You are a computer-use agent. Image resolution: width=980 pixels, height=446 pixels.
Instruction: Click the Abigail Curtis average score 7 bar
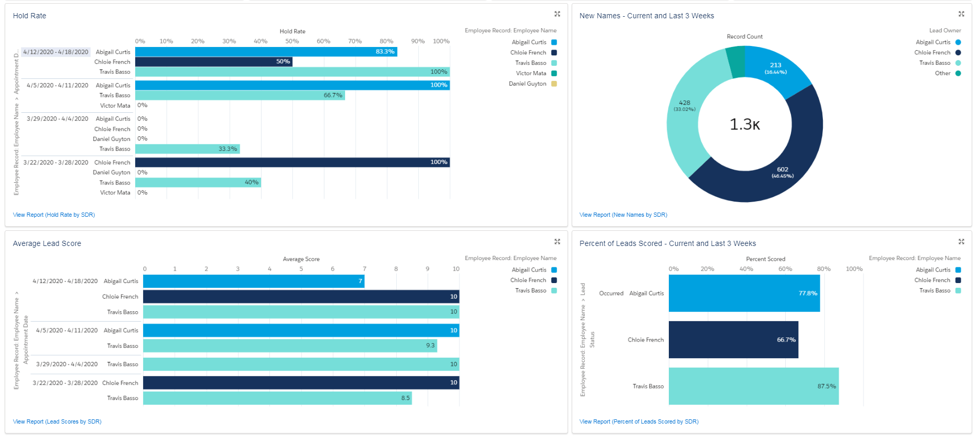point(254,281)
